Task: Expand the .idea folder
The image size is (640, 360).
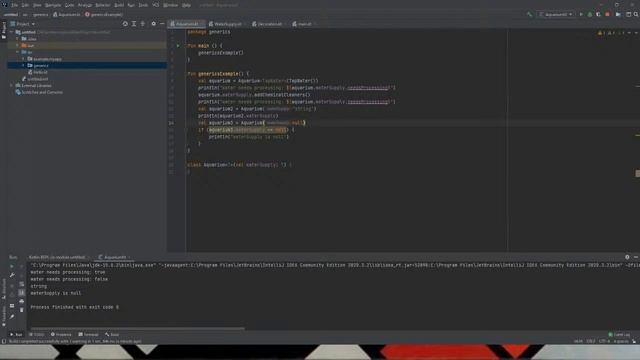Action: coord(18,39)
